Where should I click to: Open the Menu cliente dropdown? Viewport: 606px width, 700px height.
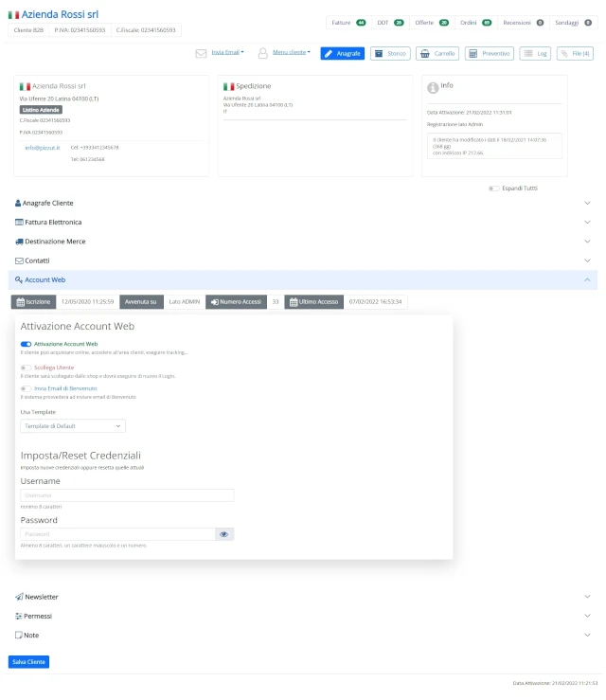point(292,52)
